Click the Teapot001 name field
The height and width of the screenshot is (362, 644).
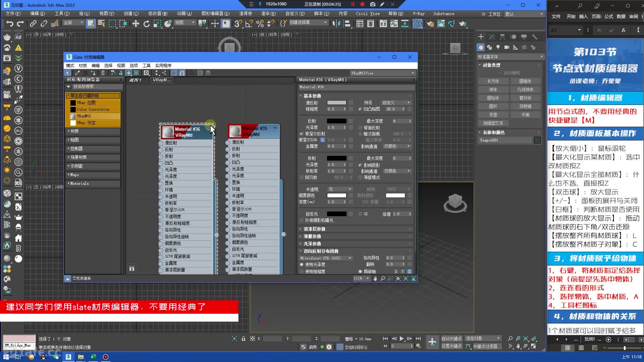click(x=505, y=140)
